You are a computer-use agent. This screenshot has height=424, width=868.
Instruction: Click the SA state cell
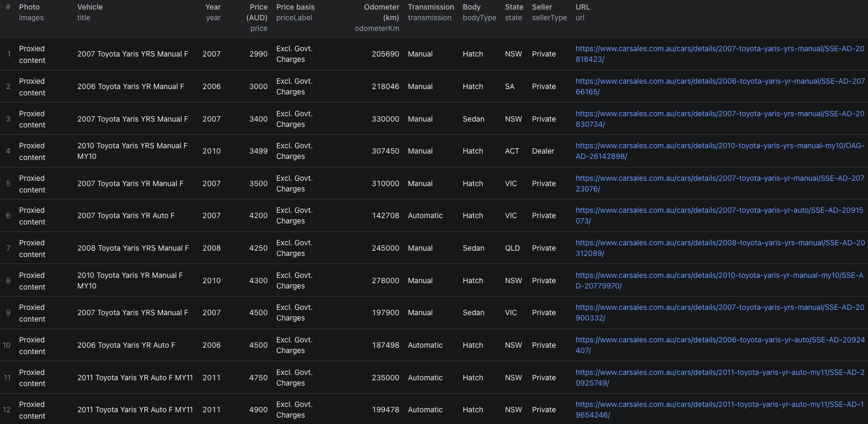pos(509,86)
